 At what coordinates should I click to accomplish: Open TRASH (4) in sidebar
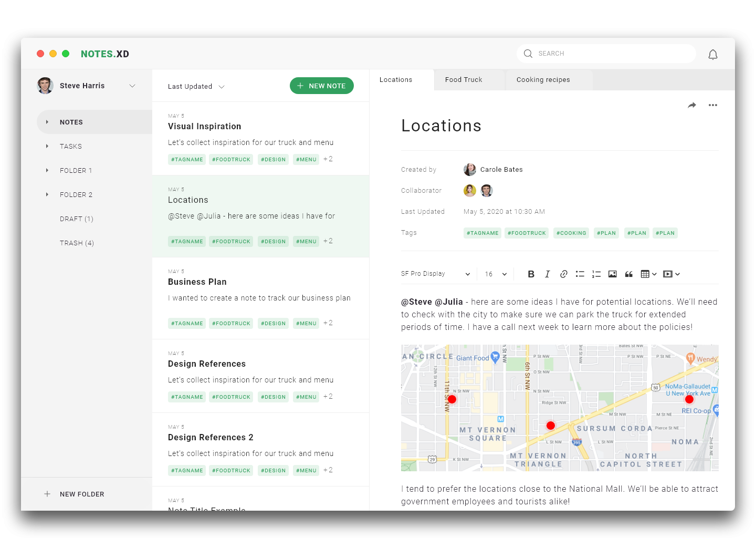77,243
